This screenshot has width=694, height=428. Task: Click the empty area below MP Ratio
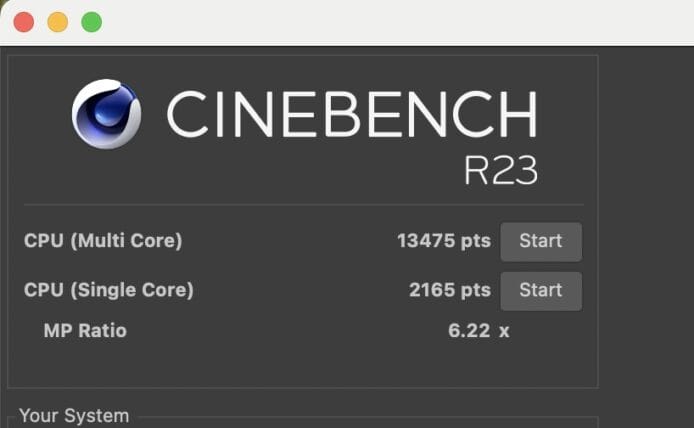(300, 365)
